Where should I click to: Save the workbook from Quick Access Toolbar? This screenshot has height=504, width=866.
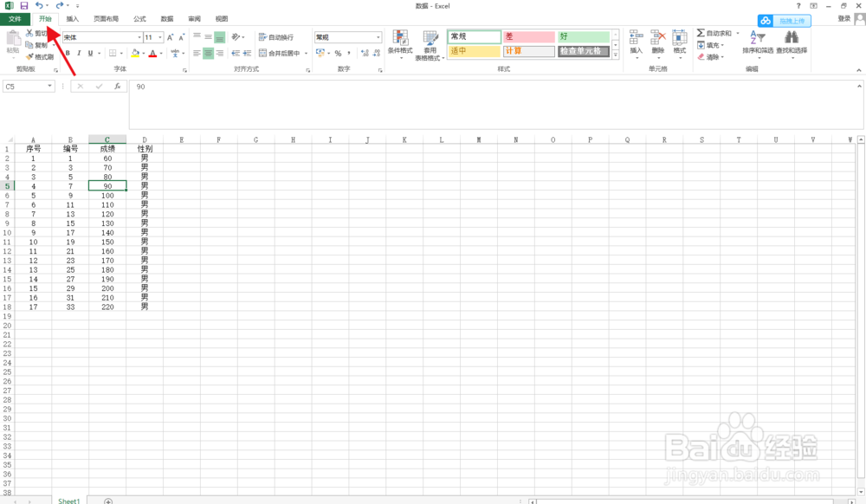[x=23, y=5]
